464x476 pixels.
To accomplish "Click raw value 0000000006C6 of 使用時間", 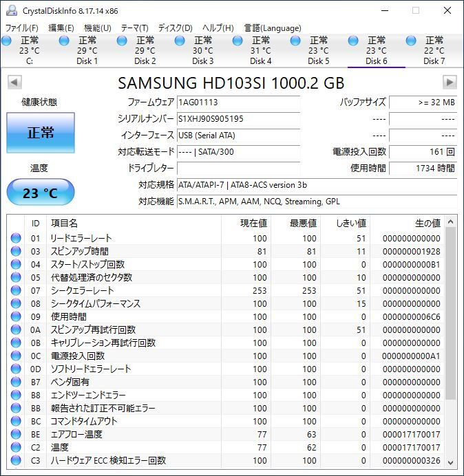I will tap(411, 316).
